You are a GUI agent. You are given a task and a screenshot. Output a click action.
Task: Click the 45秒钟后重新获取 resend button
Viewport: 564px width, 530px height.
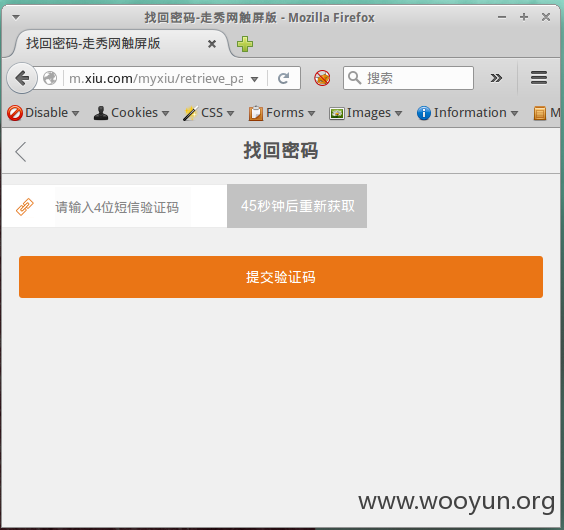click(x=297, y=206)
